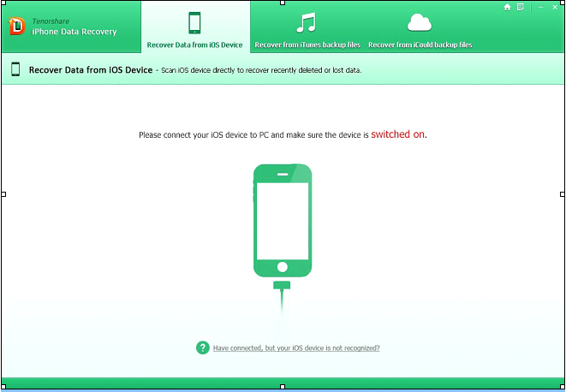Select the Recover Data from iOS Device tab label
The height and width of the screenshot is (392, 566).
[x=194, y=45]
